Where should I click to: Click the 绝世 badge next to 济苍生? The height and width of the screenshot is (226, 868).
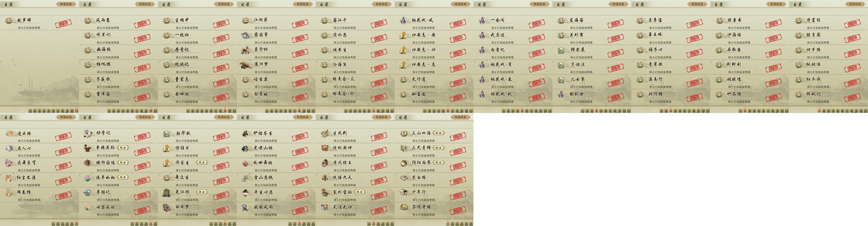201,163
